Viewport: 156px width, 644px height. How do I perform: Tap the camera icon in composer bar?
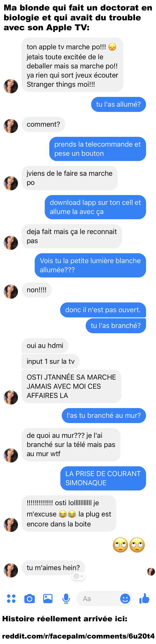tap(29, 599)
